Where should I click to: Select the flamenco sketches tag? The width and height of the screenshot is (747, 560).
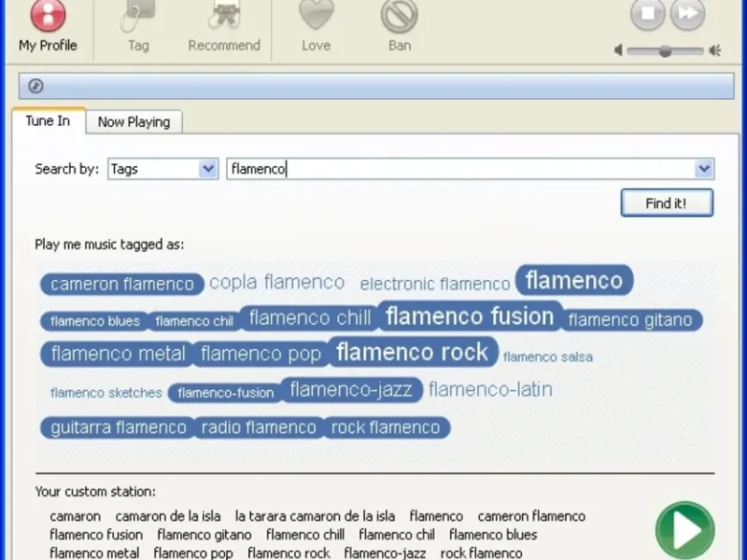pyautogui.click(x=106, y=393)
